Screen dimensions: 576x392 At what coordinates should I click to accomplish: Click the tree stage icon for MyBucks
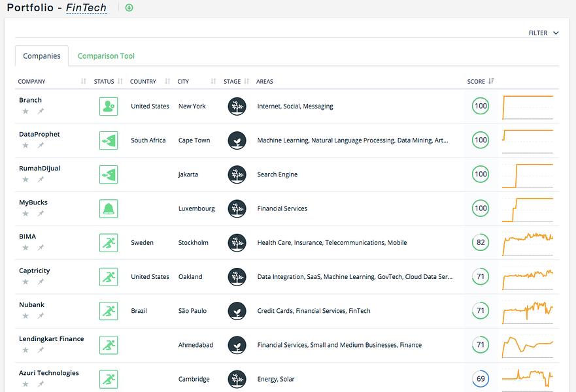point(237,209)
